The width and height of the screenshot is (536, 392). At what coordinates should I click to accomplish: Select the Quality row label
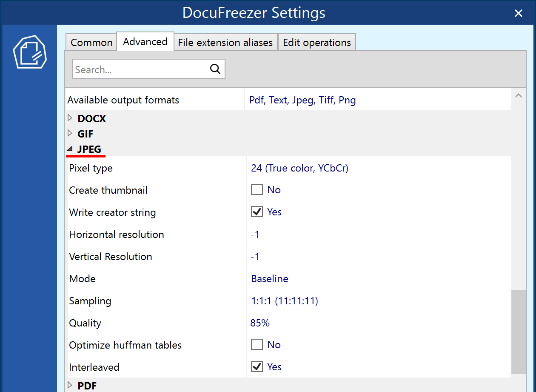tap(85, 323)
